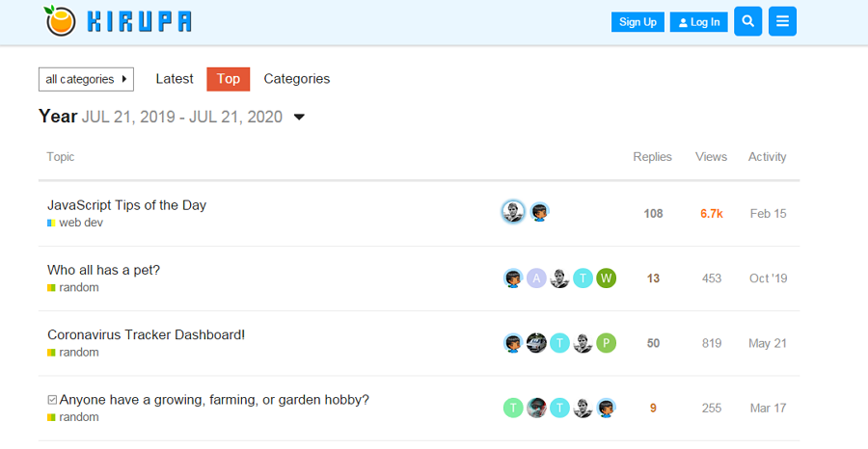Click green W avatar in pet topic
This screenshot has height=449, width=868.
[607, 278]
